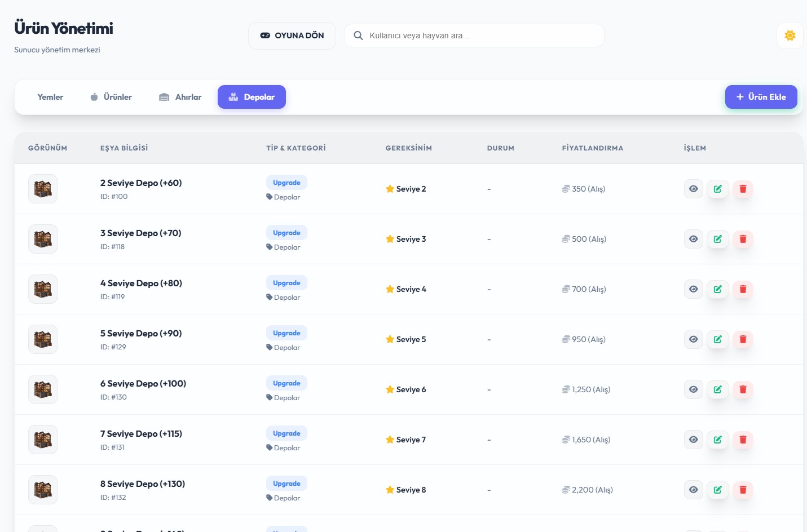Viewport: 807px width, 532px height.
Task: Click the EŞYA BİLGİSİ column header
Action: (x=124, y=148)
